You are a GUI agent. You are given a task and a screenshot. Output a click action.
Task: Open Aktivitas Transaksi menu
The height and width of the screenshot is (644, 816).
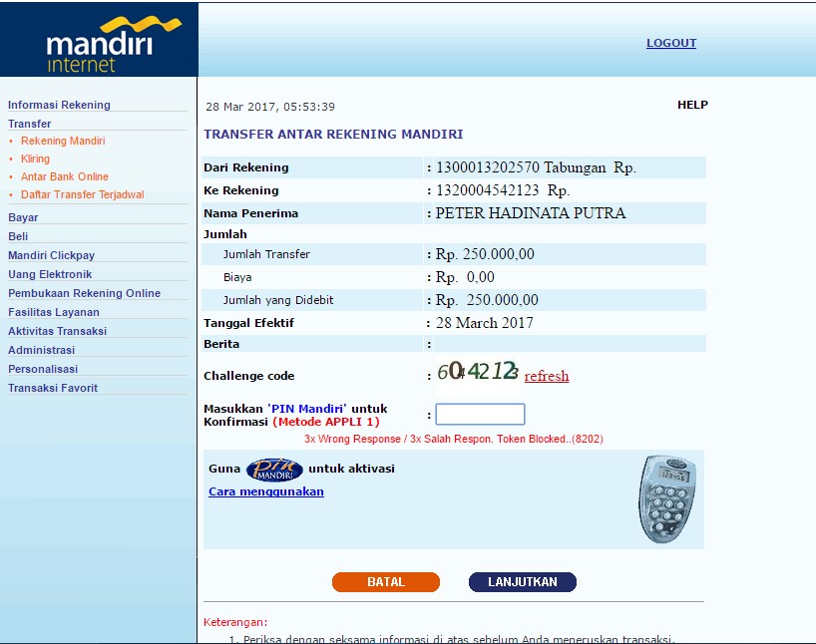[57, 331]
